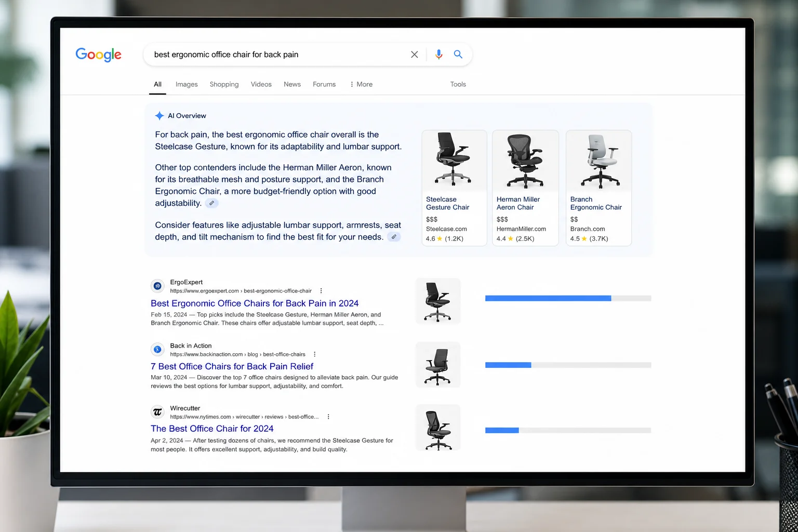Open options menu for Wirecutter result

(x=328, y=417)
